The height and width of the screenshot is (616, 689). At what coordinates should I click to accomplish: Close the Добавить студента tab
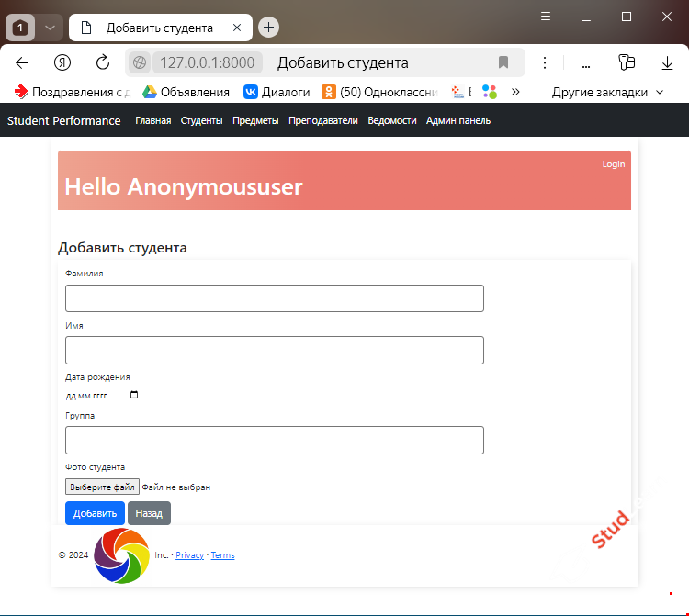point(237,28)
